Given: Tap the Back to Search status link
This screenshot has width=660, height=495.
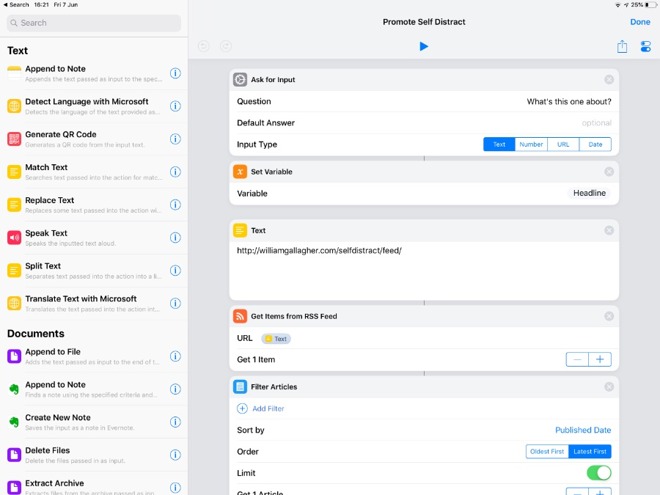Looking at the screenshot, I should pos(16,5).
